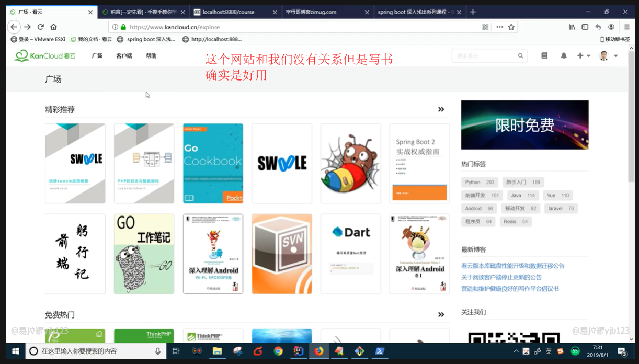This screenshot has width=639, height=364.
Task: Toggle the sidebar view icon in toolbar
Action: [585, 27]
